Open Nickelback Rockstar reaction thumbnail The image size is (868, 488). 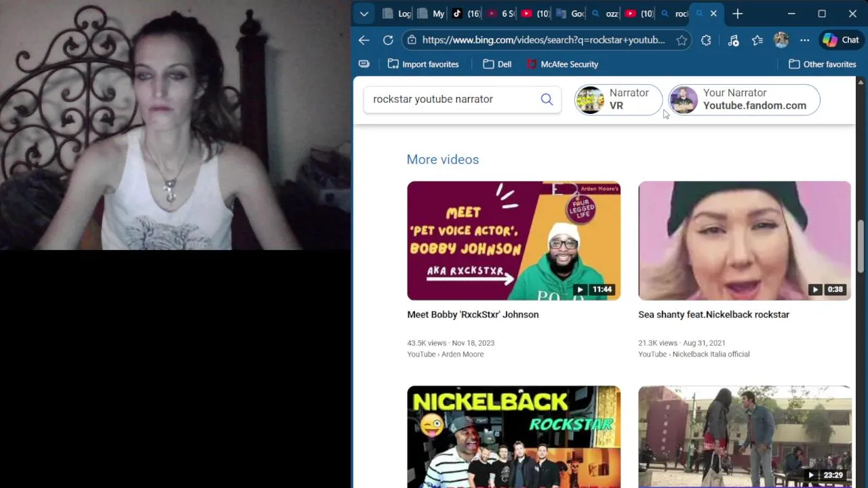(513, 436)
